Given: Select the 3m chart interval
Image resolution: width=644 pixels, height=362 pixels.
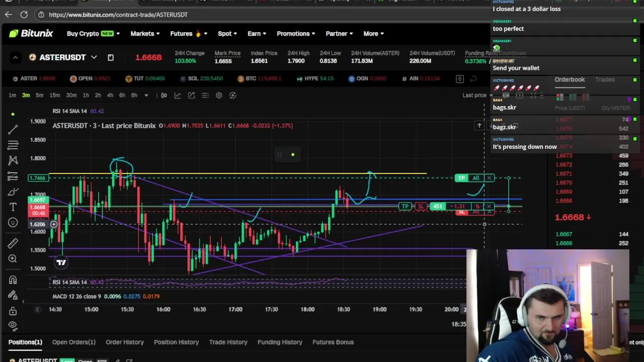Looking at the screenshot, I should tap(26, 96).
